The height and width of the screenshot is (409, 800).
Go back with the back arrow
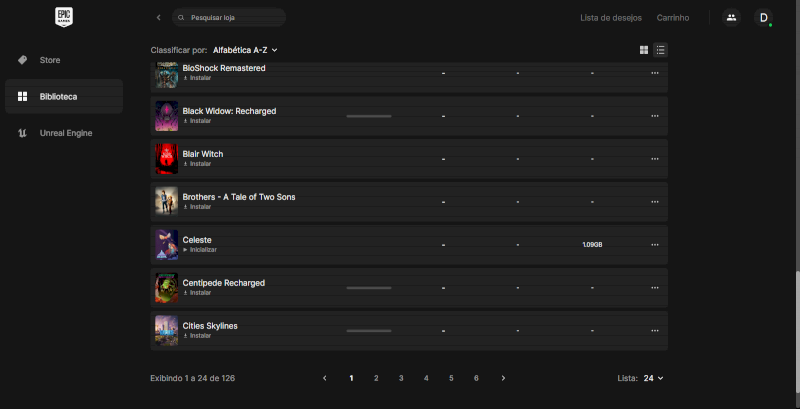pyautogui.click(x=158, y=18)
